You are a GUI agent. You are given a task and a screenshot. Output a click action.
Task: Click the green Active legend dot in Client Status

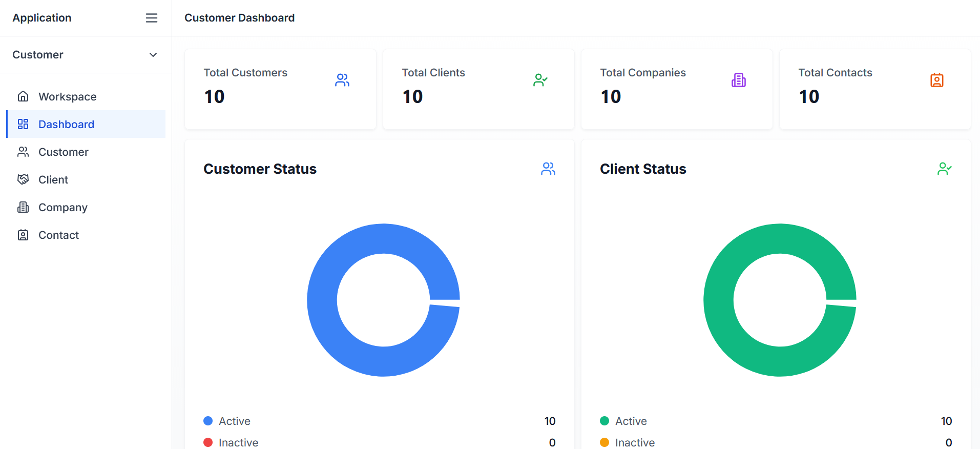click(x=604, y=421)
